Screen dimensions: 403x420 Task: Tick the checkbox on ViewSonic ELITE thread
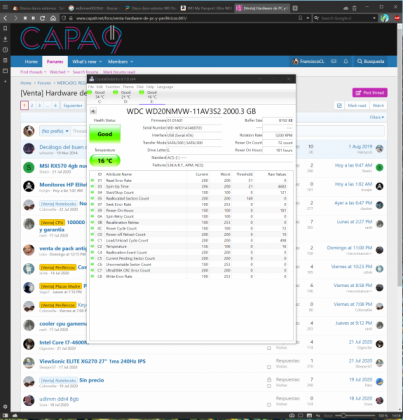tap(269, 367)
